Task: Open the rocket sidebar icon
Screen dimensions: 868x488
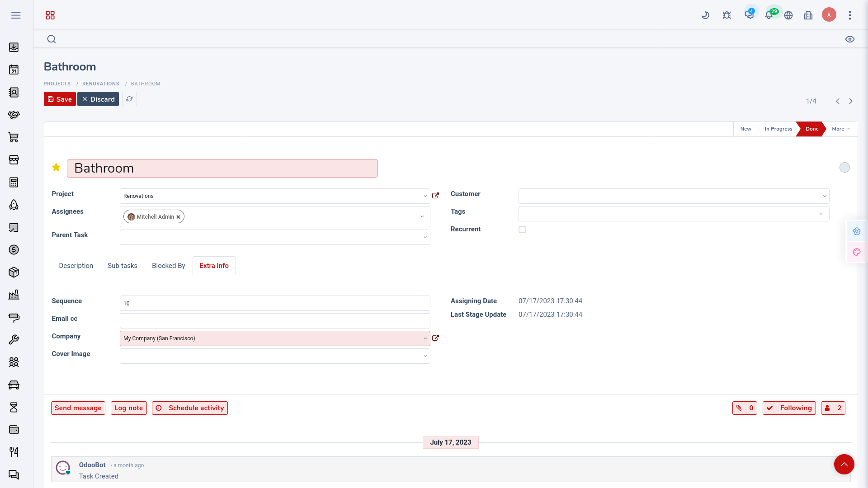Action: pyautogui.click(x=14, y=205)
